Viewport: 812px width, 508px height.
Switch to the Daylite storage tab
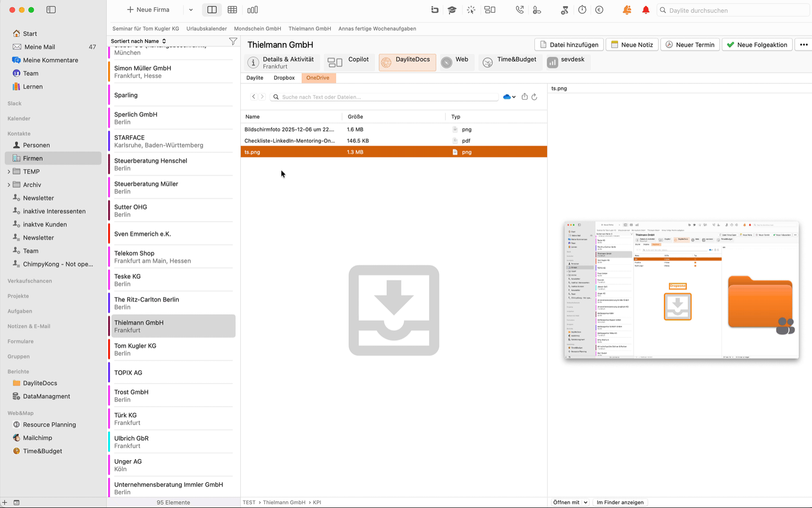coord(255,78)
